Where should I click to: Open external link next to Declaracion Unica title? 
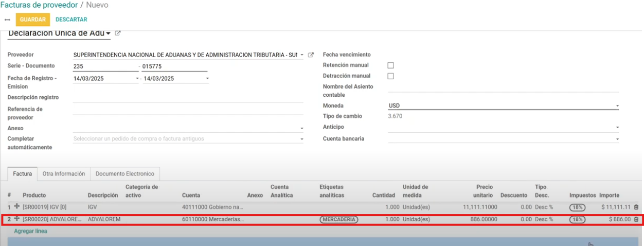[x=118, y=33]
